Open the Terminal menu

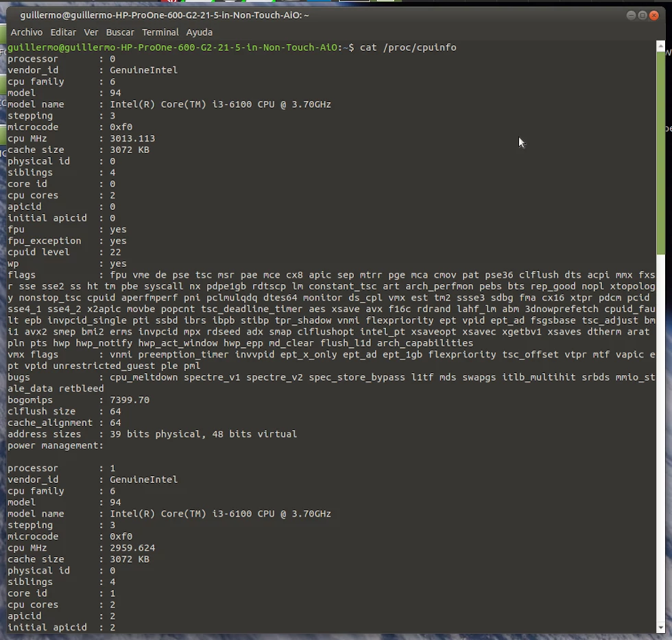(x=160, y=32)
